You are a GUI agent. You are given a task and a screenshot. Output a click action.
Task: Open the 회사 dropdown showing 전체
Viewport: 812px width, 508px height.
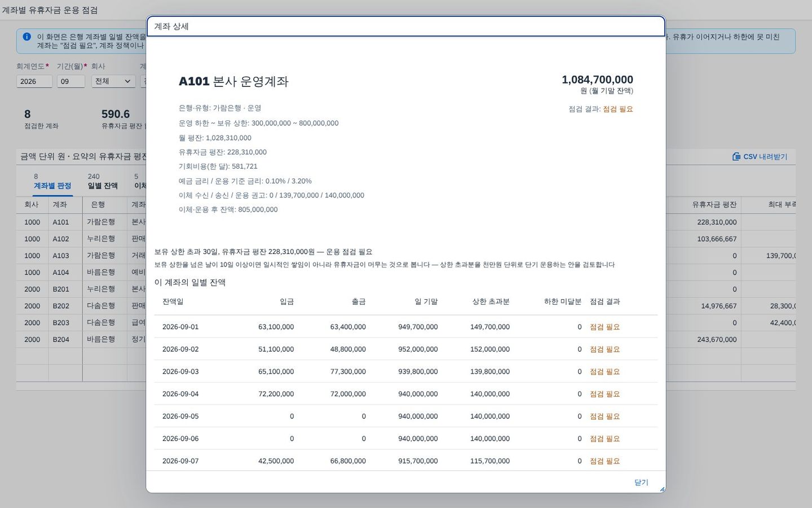click(x=113, y=81)
